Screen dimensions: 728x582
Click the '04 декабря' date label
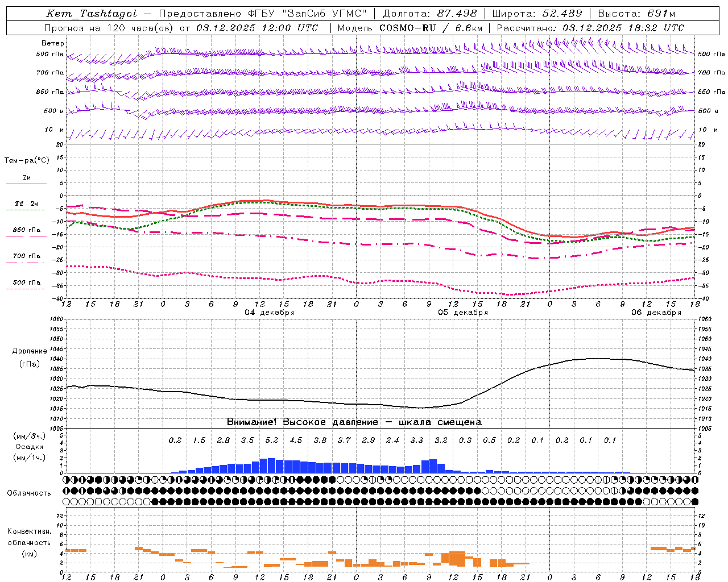(270, 313)
